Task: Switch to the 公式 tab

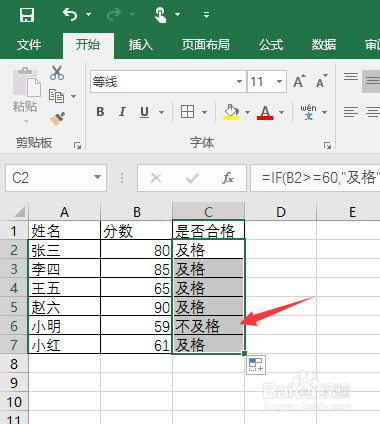Action: (x=271, y=45)
